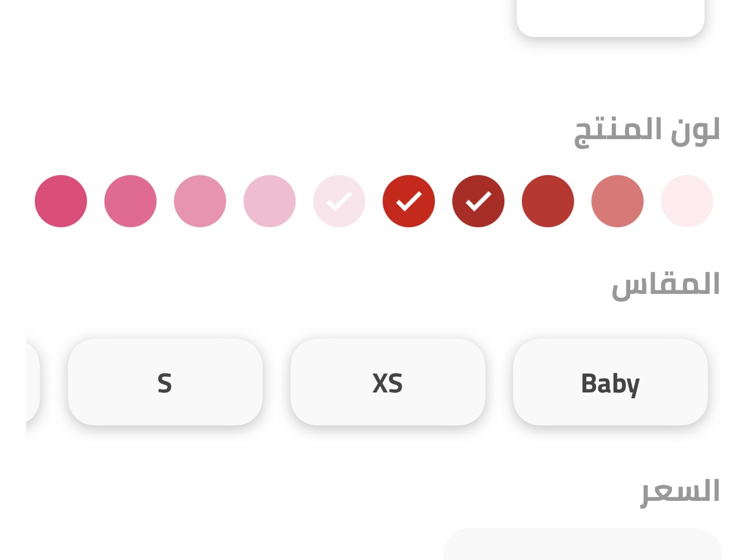Click white checkmark on bright red swatch
748x560 pixels.
pos(409,201)
